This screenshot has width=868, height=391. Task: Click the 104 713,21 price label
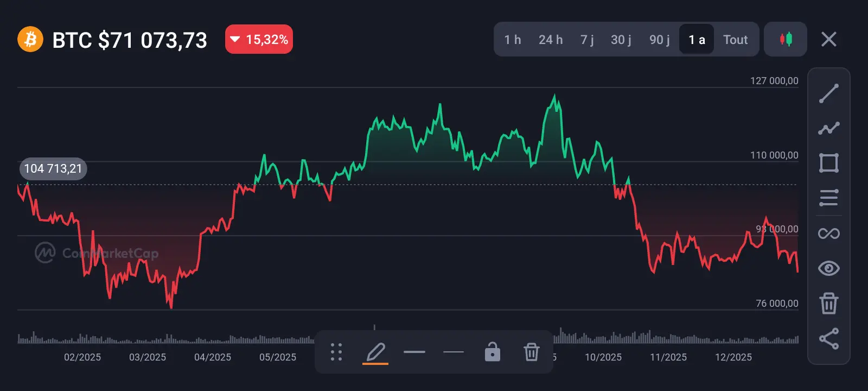[53, 169]
